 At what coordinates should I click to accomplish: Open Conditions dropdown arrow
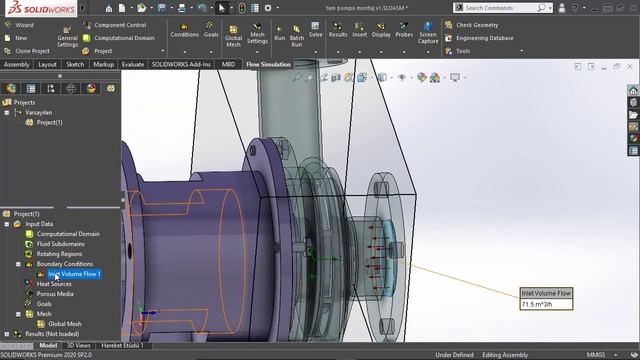pyautogui.click(x=184, y=52)
